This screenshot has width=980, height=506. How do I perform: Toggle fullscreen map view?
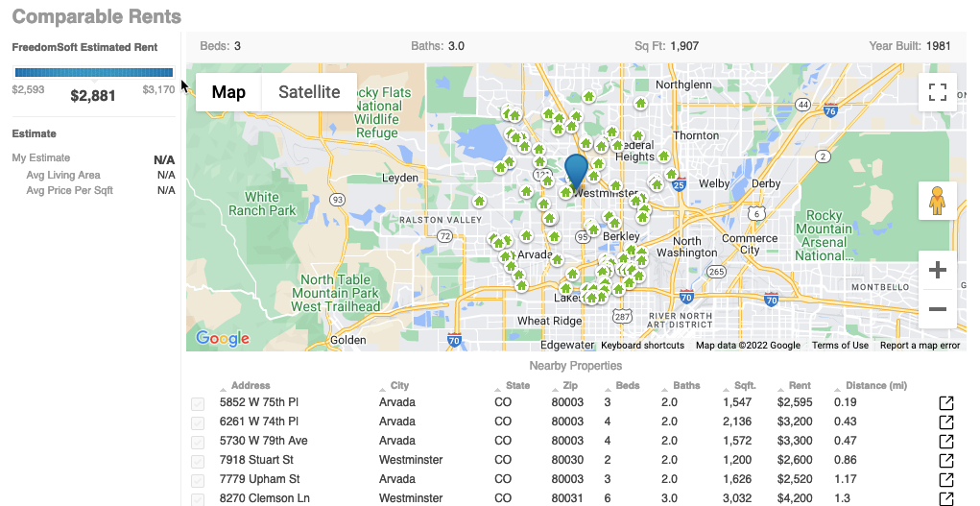click(x=938, y=92)
